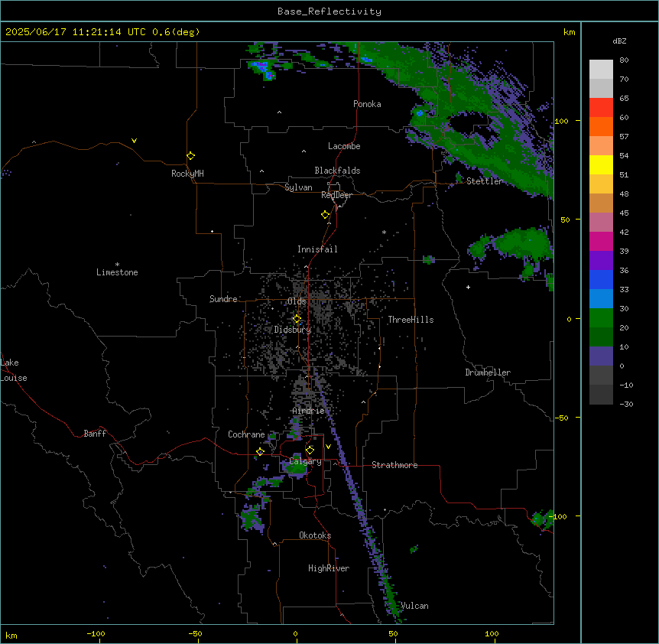
Task: Select the RedDeer city label
Action: click(336, 195)
